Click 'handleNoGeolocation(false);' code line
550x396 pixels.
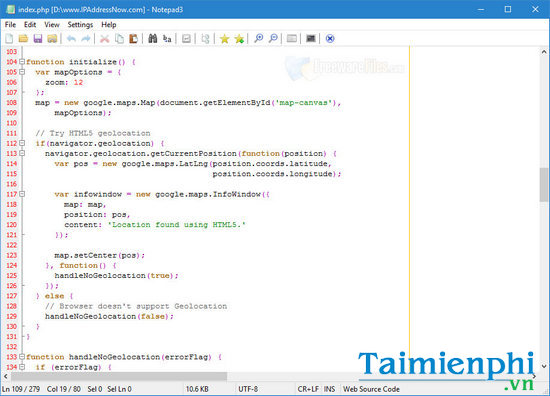[109, 316]
